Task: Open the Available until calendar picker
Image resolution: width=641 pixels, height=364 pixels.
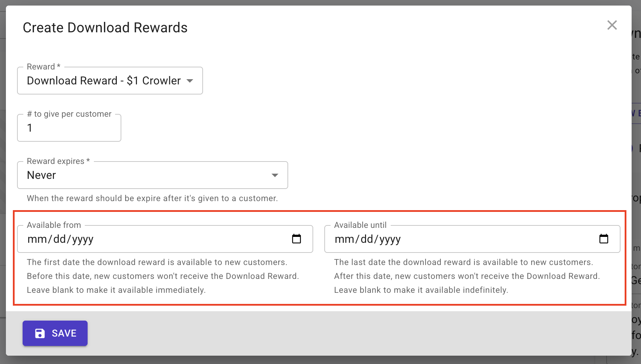Action: click(604, 239)
